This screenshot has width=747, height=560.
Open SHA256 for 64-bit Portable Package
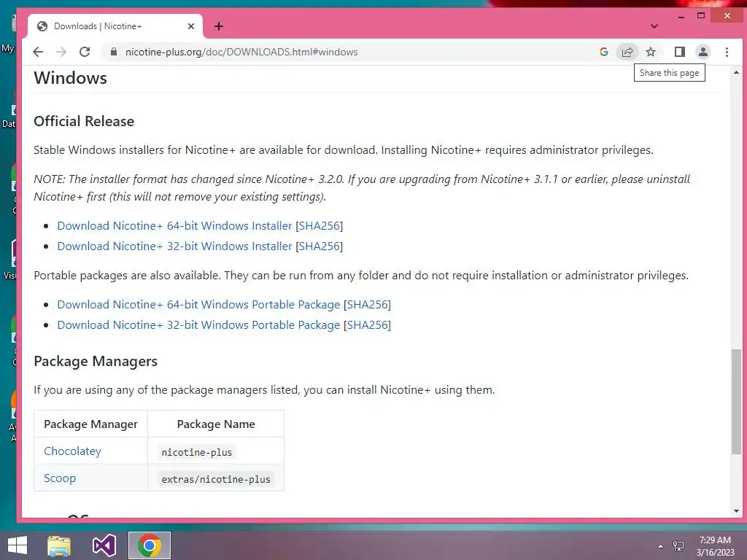point(368,304)
